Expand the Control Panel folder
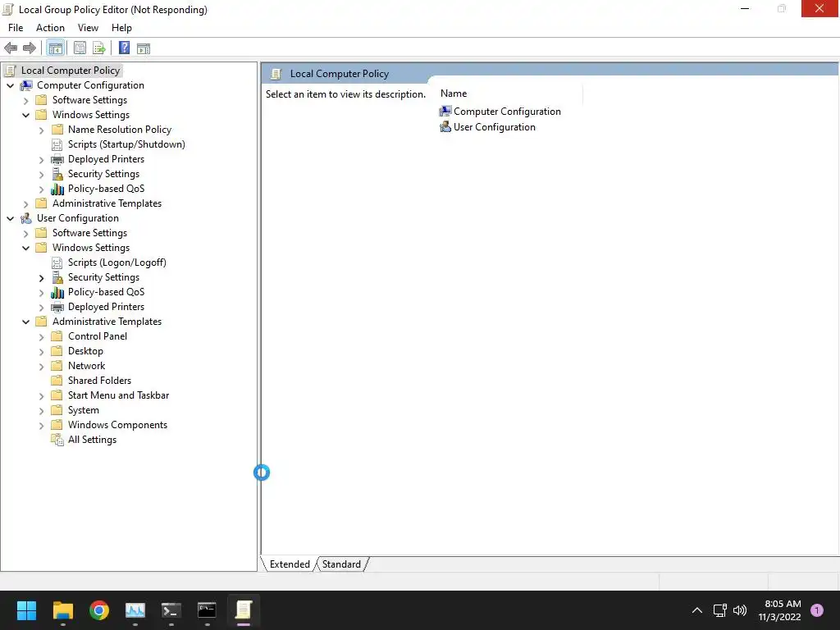The image size is (840, 630). (x=41, y=336)
